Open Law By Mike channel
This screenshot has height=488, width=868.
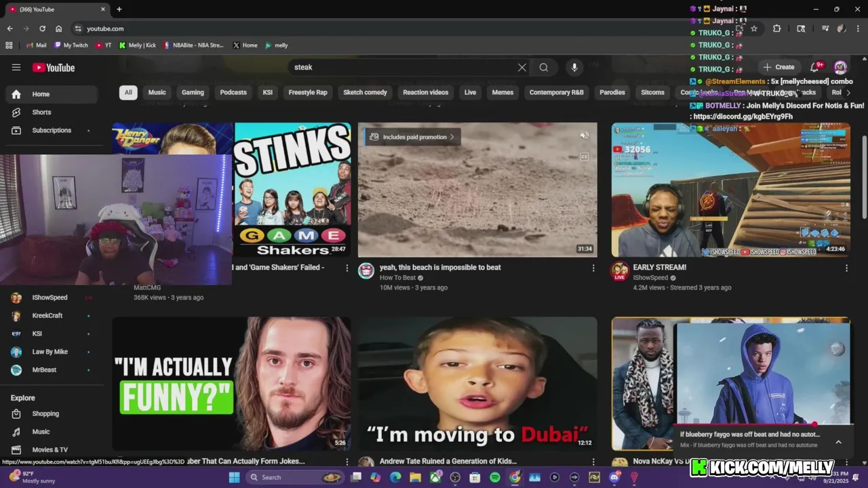tap(51, 352)
